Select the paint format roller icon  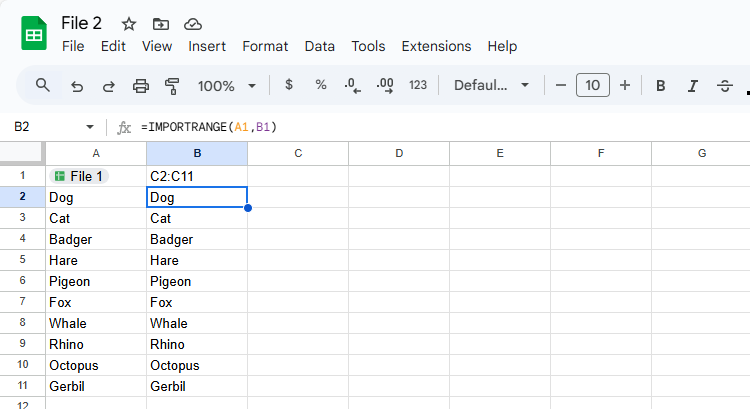(172, 86)
